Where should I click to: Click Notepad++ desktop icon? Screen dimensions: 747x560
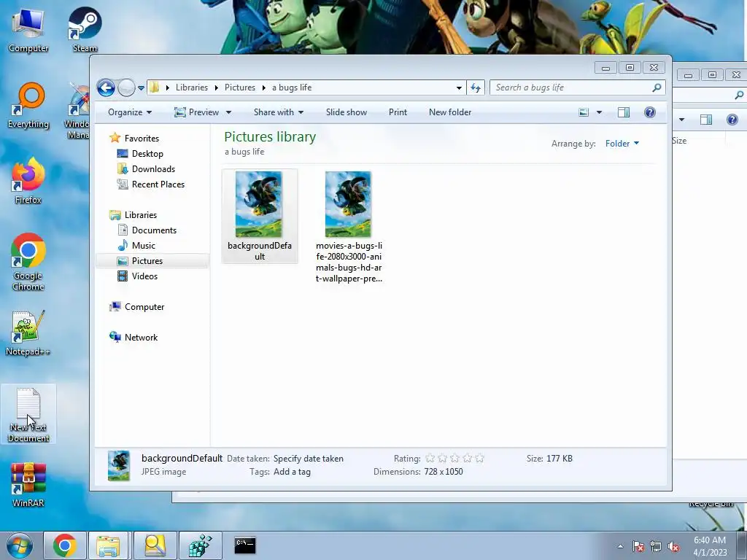28,332
